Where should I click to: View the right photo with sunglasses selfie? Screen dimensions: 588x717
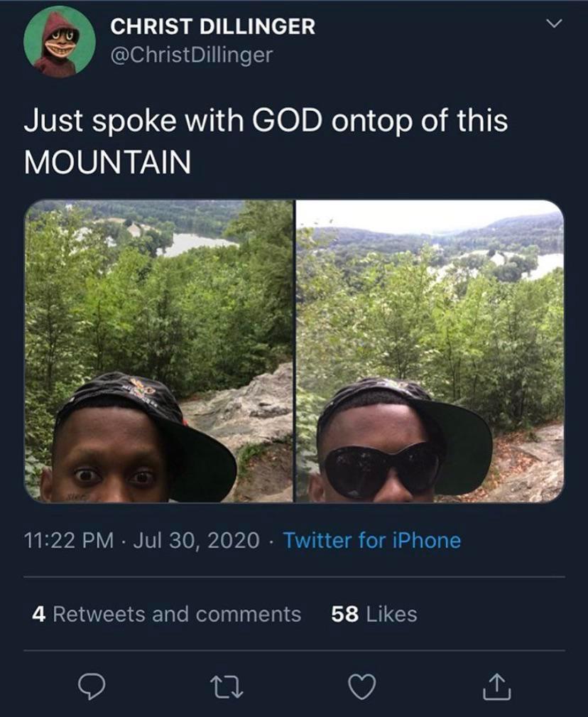tap(430, 351)
